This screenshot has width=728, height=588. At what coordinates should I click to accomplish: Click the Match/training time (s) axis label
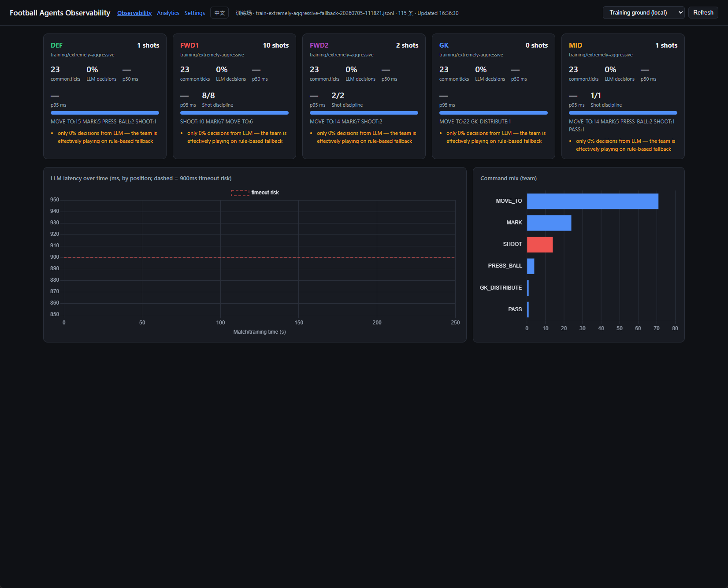coord(260,332)
